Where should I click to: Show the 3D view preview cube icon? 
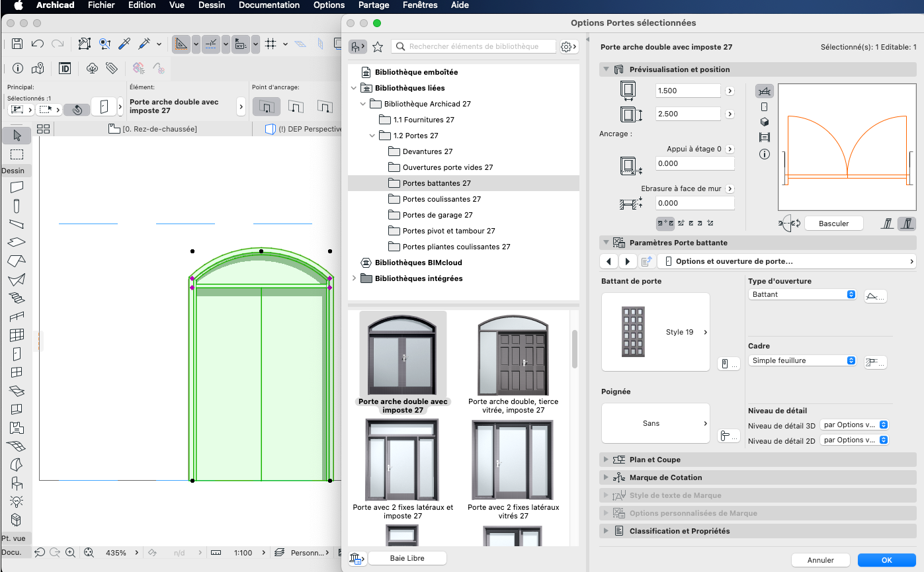click(x=765, y=122)
